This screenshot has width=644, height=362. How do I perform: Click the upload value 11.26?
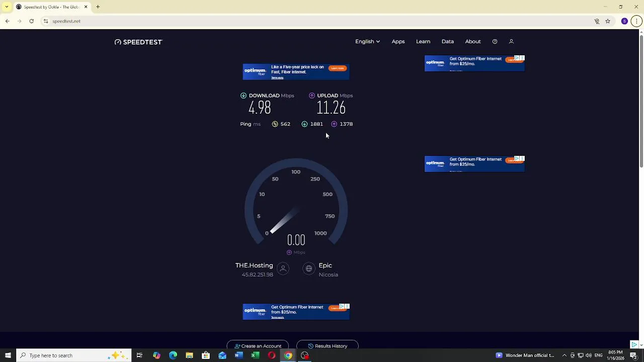pos(331,108)
